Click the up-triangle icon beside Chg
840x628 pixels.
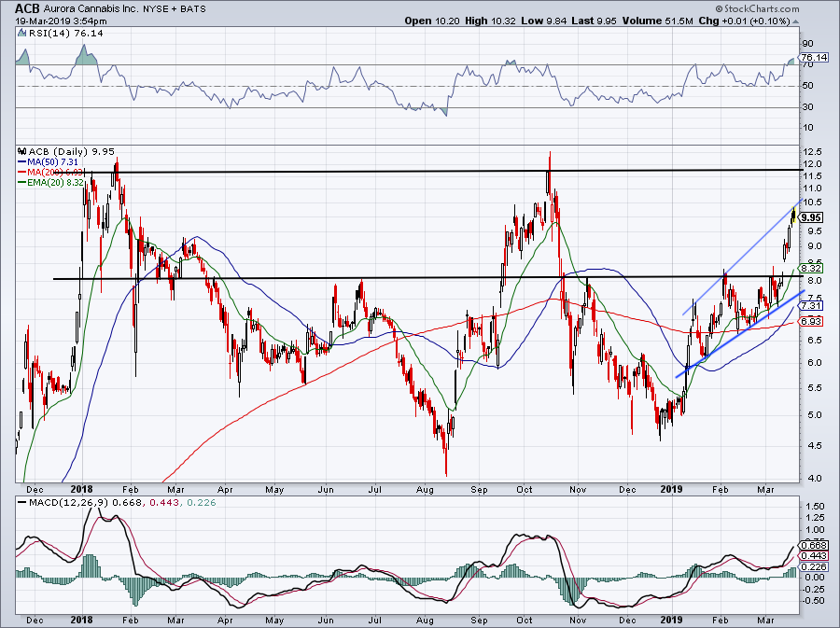(795, 21)
